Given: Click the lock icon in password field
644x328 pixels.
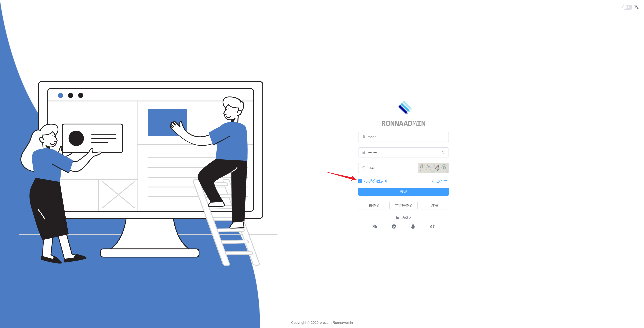Looking at the screenshot, I should pos(364,152).
